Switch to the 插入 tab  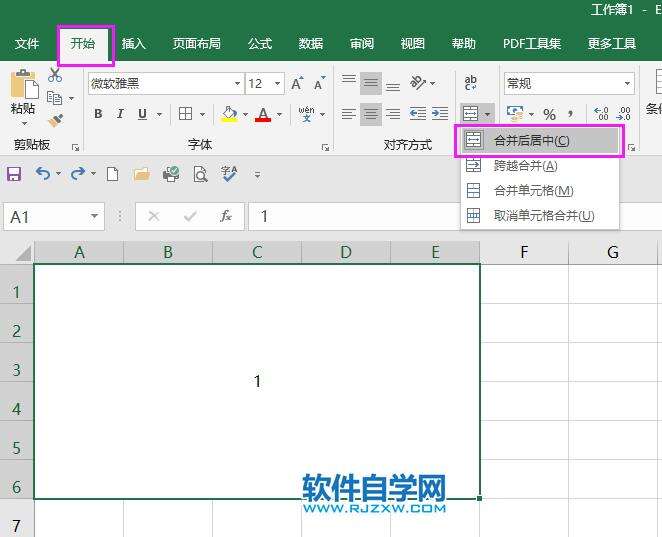[x=134, y=43]
